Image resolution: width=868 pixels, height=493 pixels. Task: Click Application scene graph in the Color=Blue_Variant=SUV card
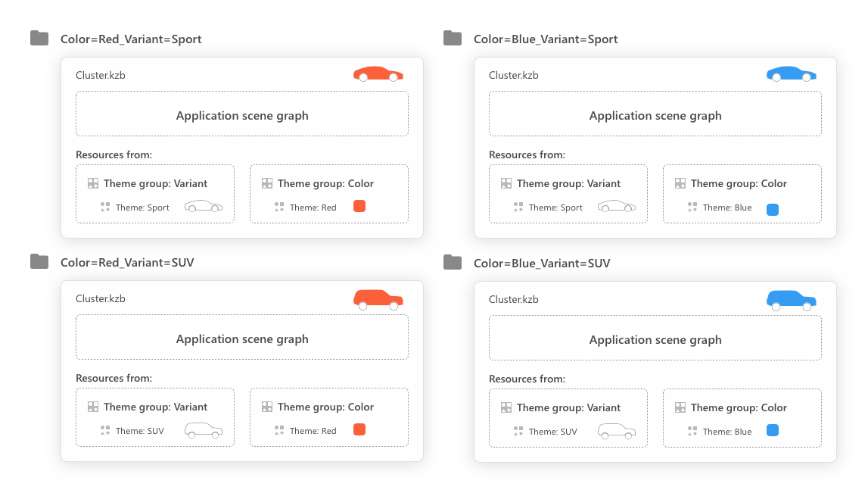(655, 340)
